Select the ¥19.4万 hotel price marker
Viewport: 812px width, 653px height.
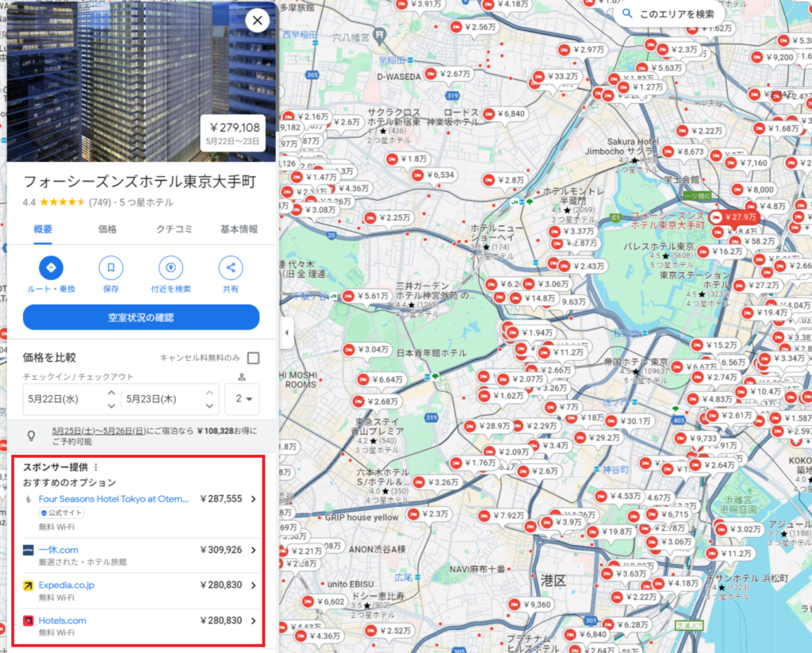point(765,313)
